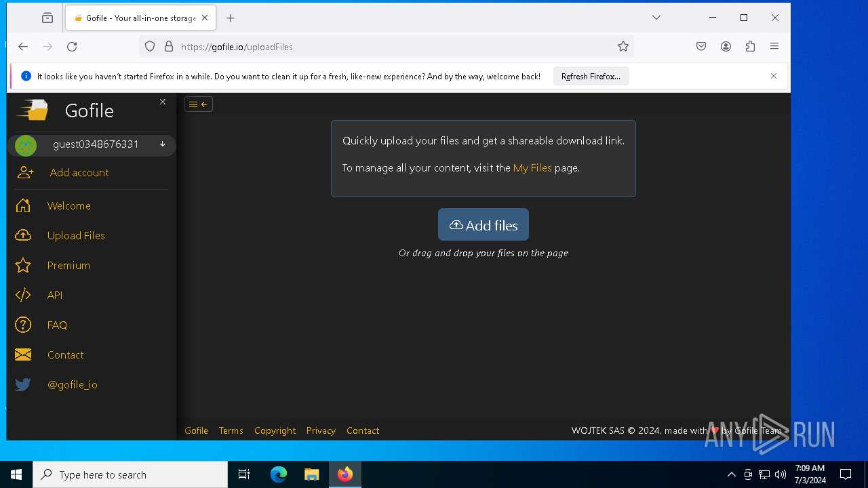Viewport: 868px width, 488px height.
Task: Toggle the sidebar collapse button
Action: point(199,104)
